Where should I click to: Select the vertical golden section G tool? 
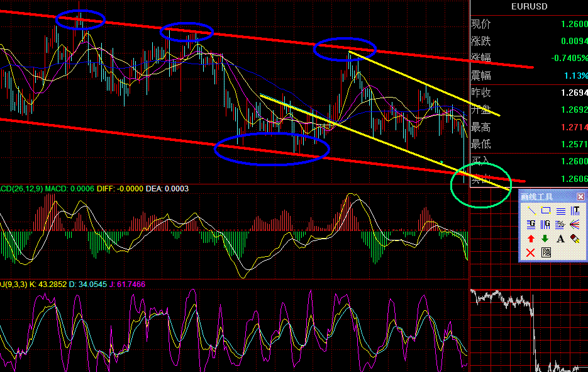coord(546,225)
